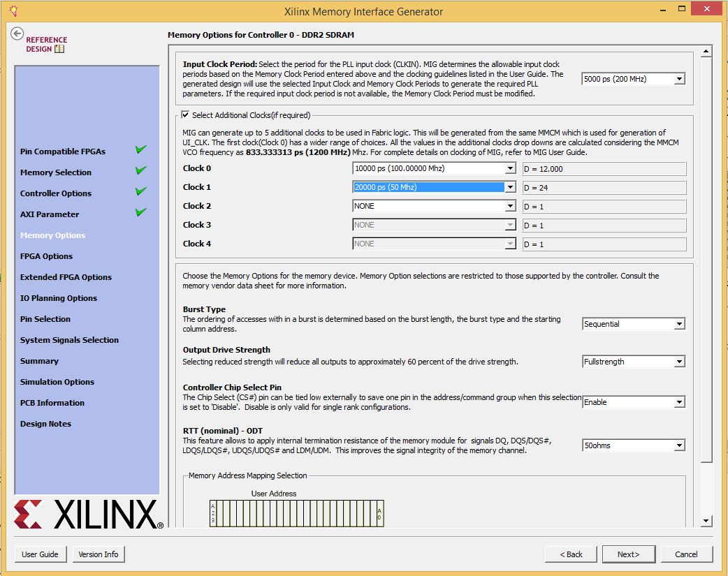Cancel the Memory Interface Generator wizard
This screenshot has width=728, height=576.
click(x=686, y=554)
